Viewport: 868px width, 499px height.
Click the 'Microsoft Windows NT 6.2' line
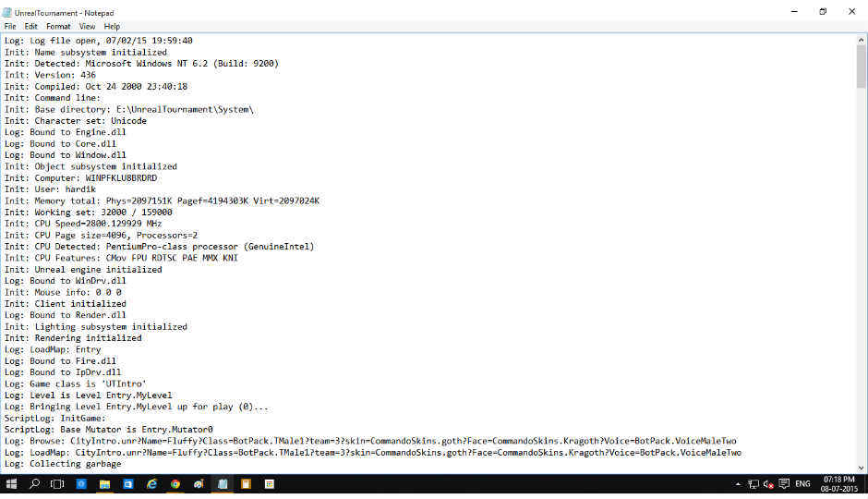click(141, 64)
